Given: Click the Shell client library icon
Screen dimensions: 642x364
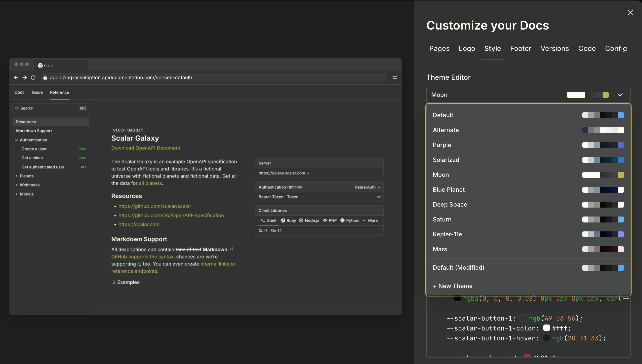Looking at the screenshot, I should click(263, 220).
